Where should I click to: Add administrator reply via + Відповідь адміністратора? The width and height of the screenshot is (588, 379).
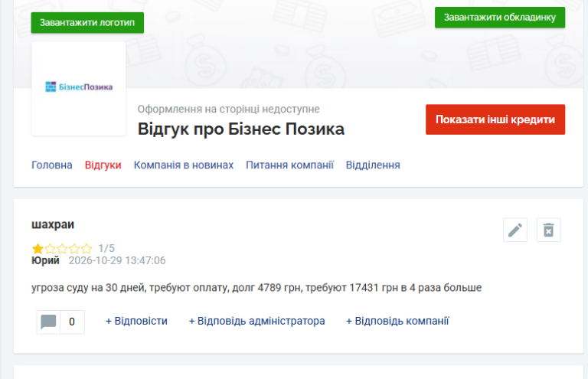257,321
